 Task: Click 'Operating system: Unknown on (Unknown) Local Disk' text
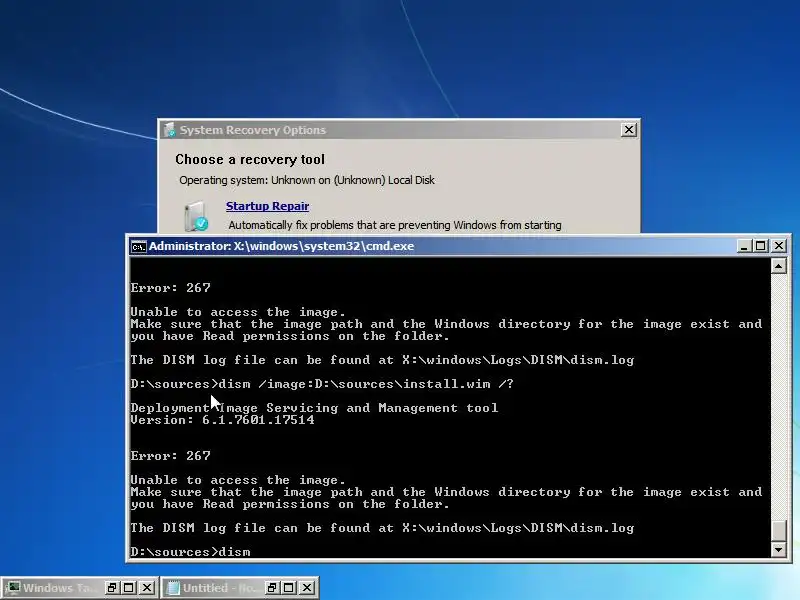click(x=307, y=180)
